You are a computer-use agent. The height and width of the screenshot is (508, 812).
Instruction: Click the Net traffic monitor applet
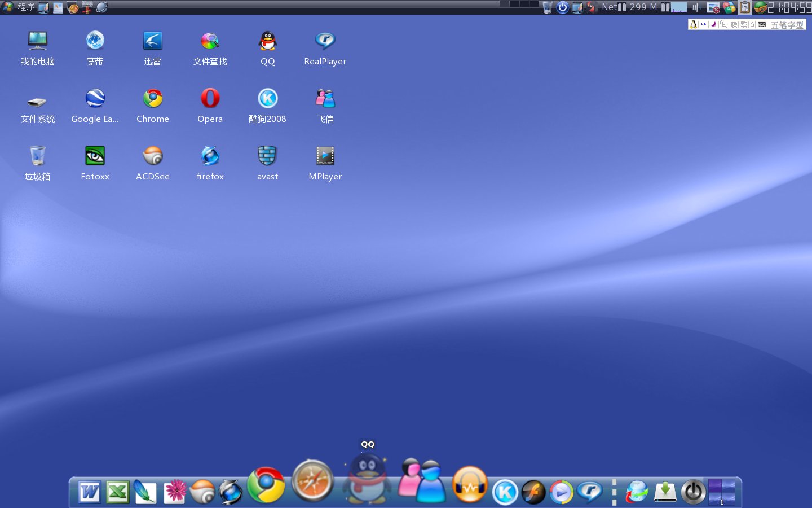614,7
